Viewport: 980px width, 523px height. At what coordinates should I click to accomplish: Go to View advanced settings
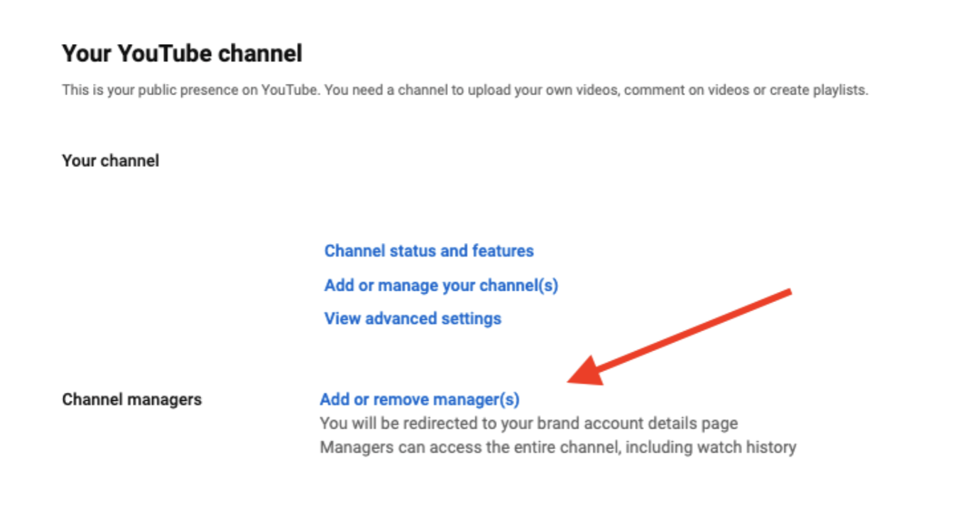coord(413,318)
